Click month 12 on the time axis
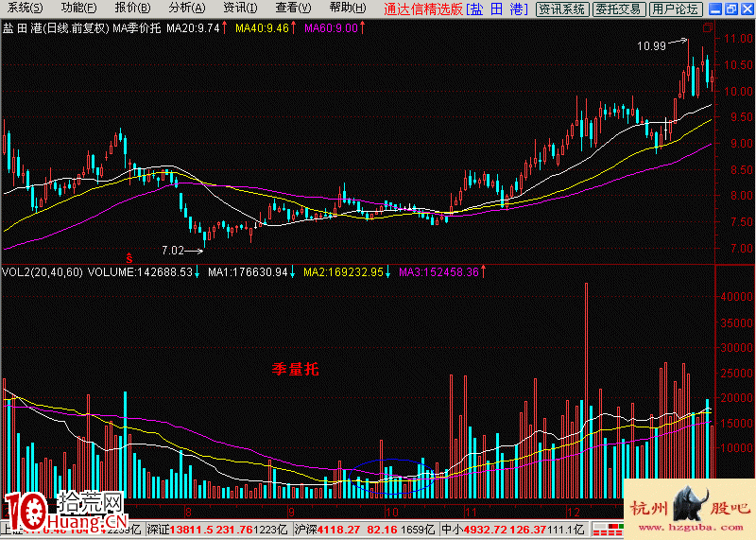This screenshot has height=540, width=756. point(574,513)
